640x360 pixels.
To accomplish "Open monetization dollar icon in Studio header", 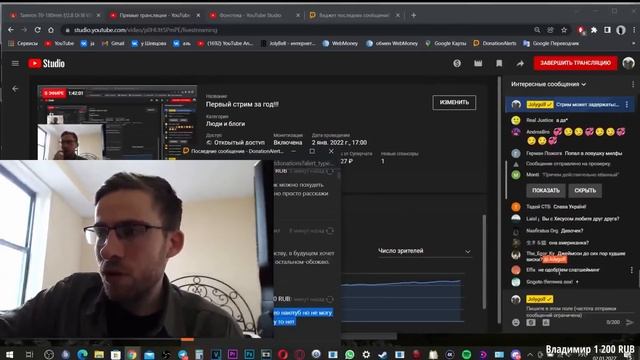I will [x=457, y=63].
